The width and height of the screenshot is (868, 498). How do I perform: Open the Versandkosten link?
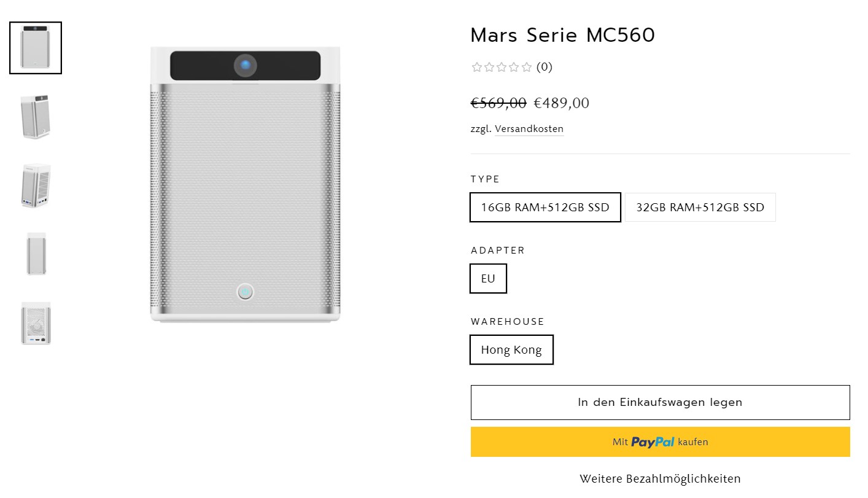(x=529, y=129)
